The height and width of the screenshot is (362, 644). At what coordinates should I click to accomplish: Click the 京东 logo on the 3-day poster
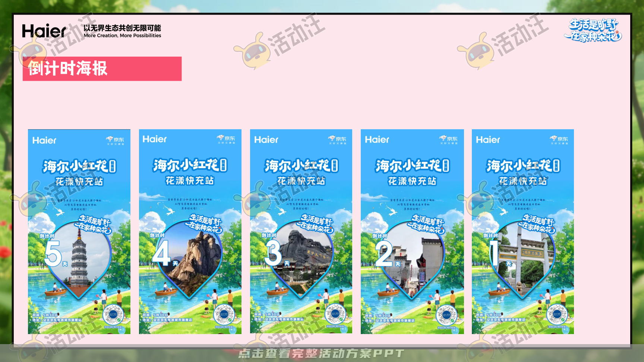[x=337, y=140]
